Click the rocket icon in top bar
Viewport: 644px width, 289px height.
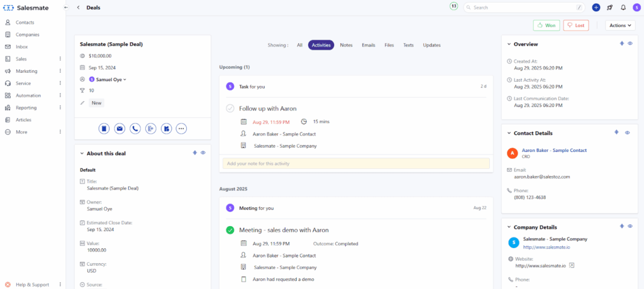tap(609, 8)
